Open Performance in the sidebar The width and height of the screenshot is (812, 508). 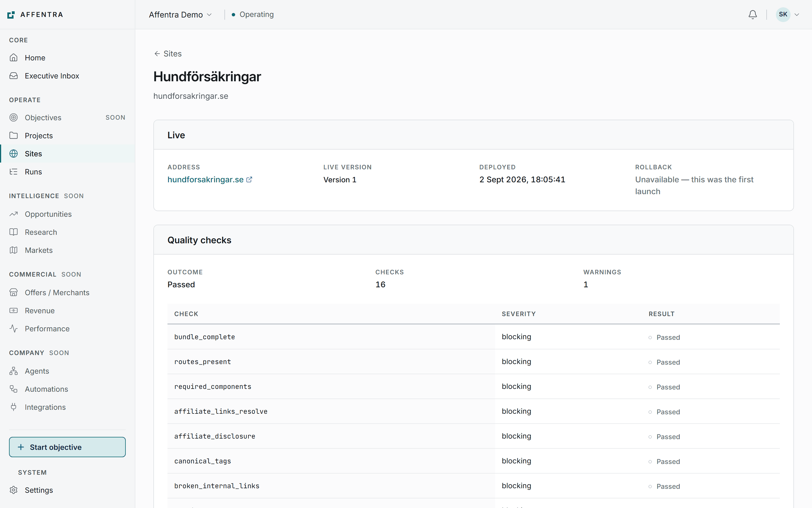(67, 329)
